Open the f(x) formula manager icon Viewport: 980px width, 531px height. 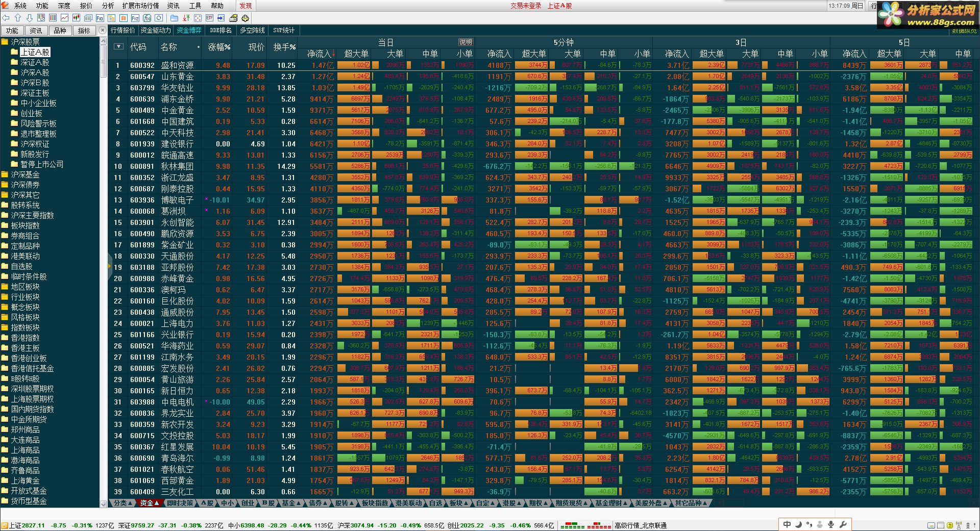pyautogui.click(x=147, y=18)
